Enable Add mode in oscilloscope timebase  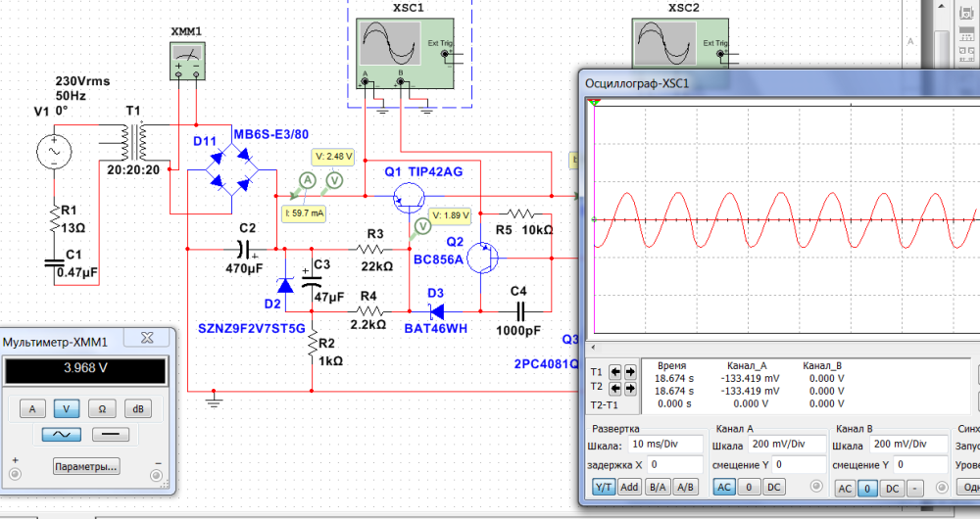[630, 487]
